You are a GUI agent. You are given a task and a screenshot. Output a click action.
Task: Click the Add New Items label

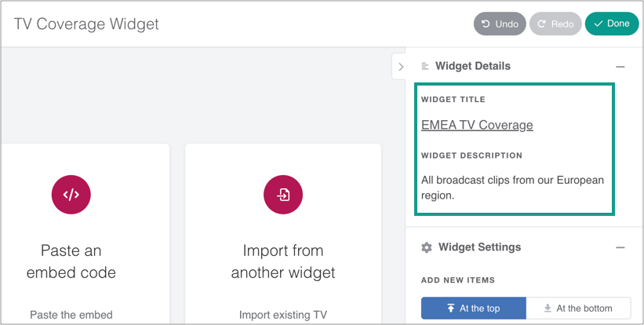458,279
